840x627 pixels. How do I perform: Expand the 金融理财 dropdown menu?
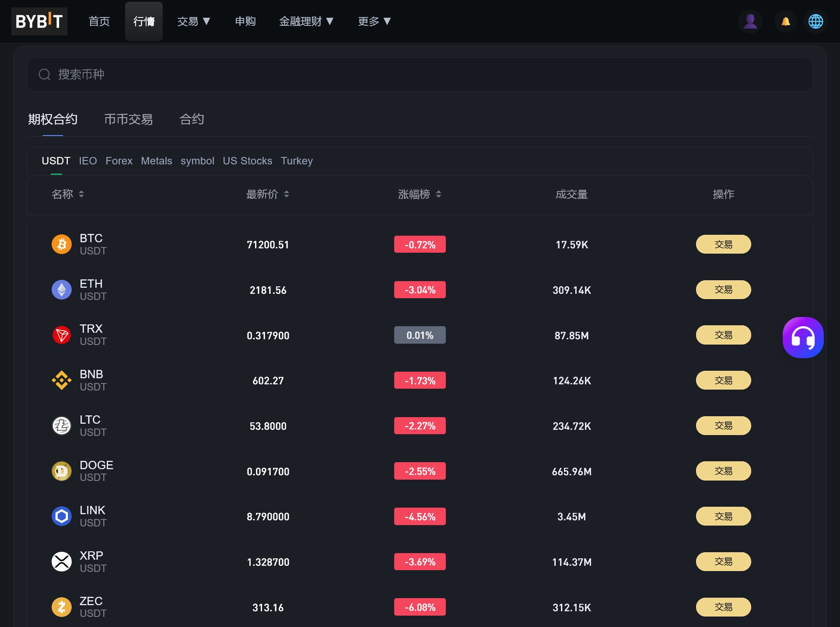pyautogui.click(x=306, y=21)
